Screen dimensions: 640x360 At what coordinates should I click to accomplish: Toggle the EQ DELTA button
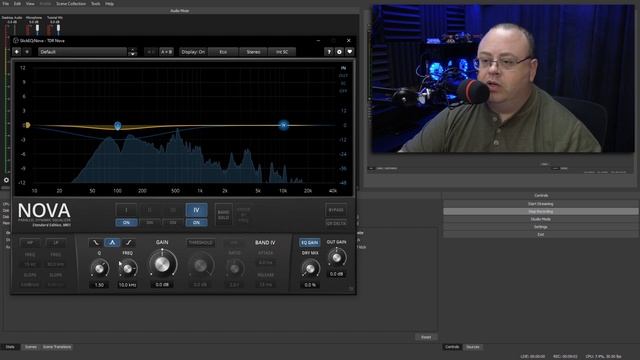point(336,223)
